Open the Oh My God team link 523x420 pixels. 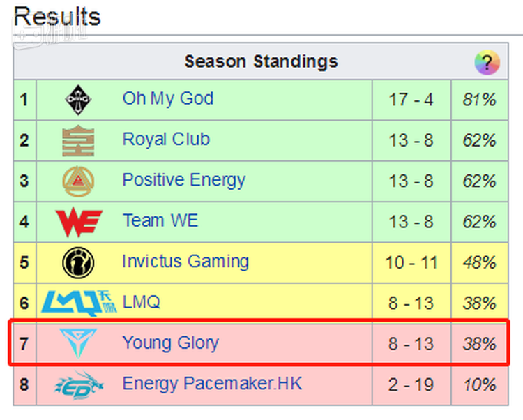167,99
